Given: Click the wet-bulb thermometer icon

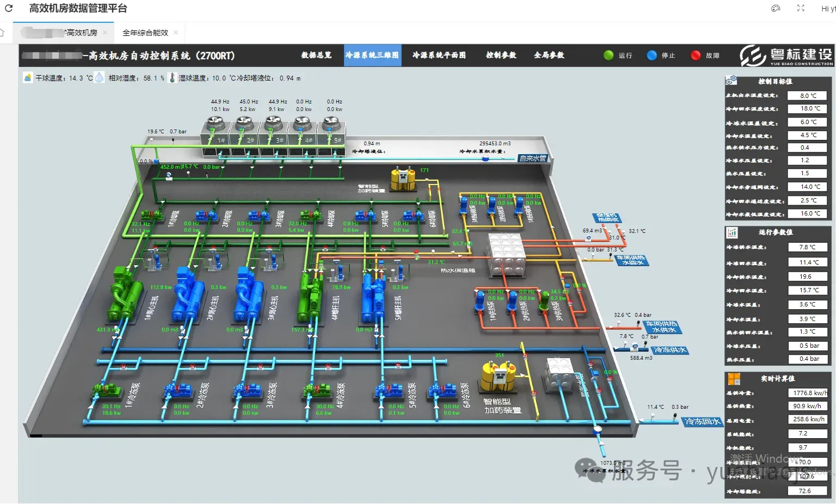Looking at the screenshot, I should click(x=173, y=78).
